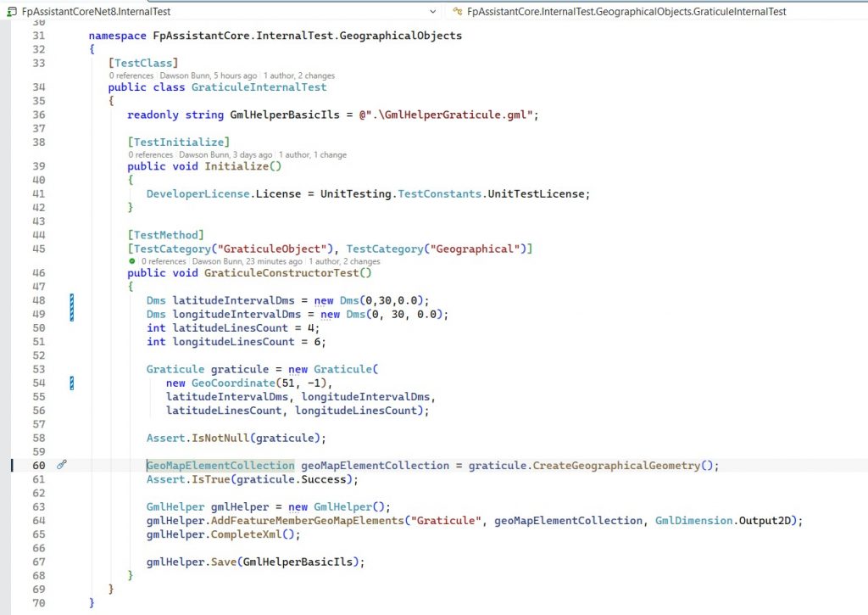Click the green test-passed icon above GraticuleConstructorTest

pos(132,261)
